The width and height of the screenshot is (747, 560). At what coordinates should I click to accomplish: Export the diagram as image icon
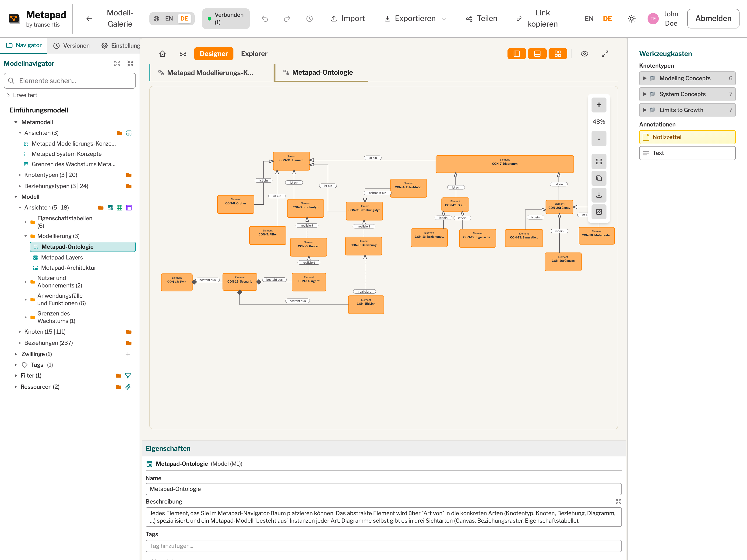599,212
